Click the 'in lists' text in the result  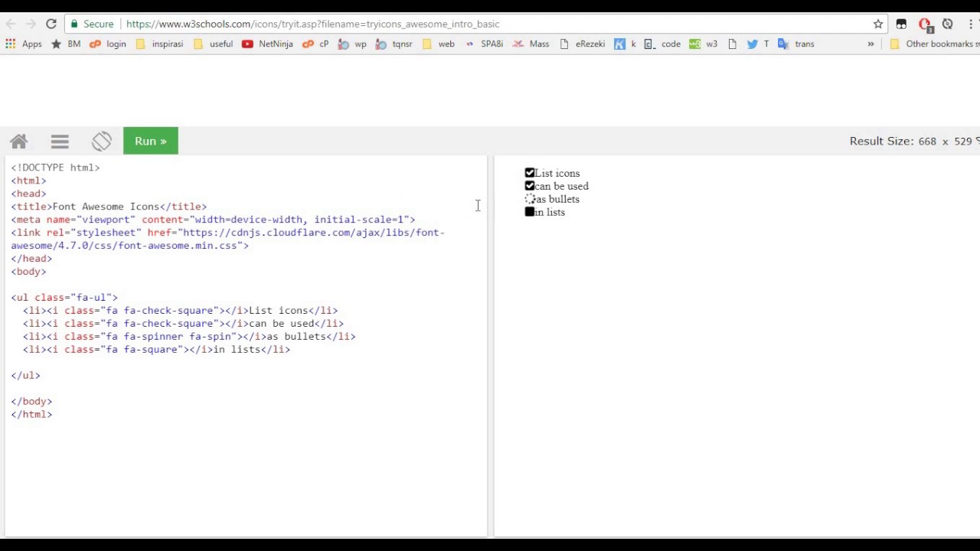550,213
